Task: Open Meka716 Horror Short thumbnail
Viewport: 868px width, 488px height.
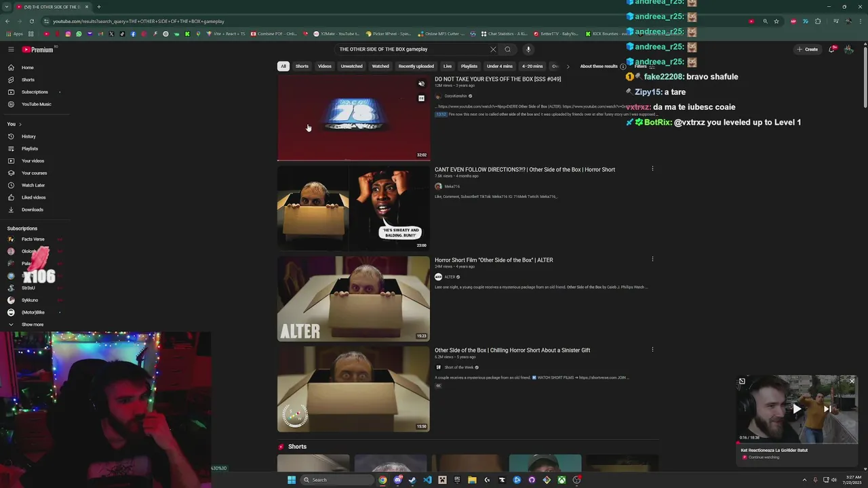Action: point(353,208)
